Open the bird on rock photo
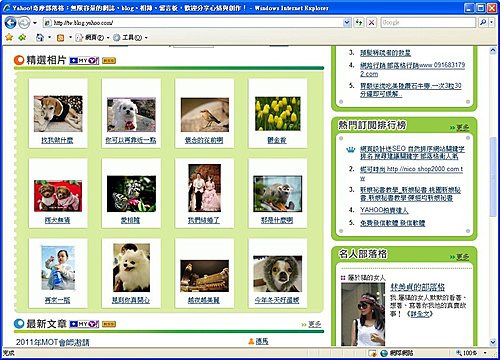The image size is (500, 360). click(205, 114)
